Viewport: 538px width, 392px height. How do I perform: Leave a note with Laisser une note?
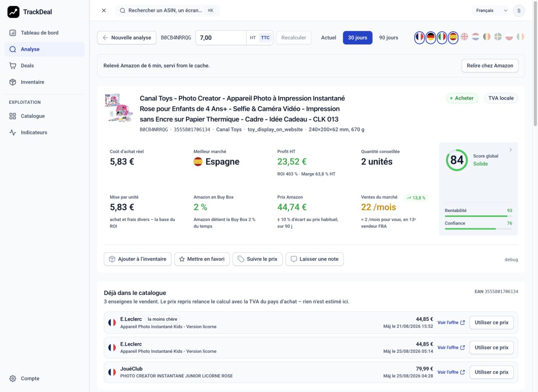pos(314,259)
